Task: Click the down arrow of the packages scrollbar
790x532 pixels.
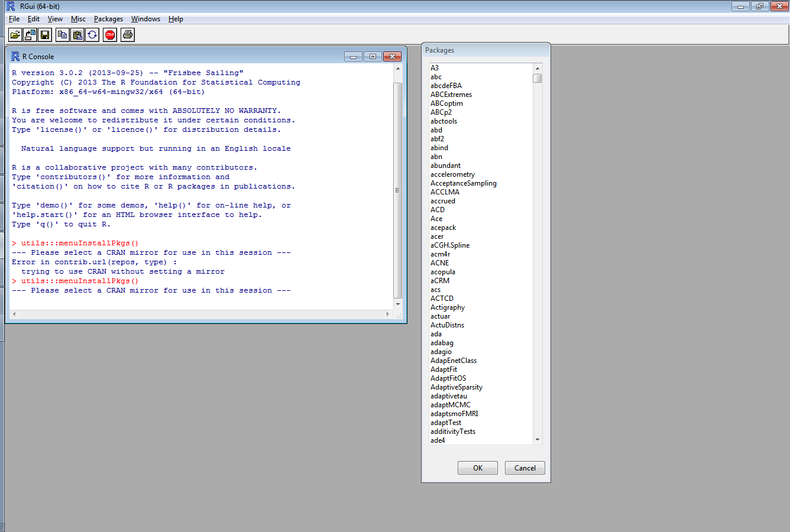Action: (x=538, y=439)
